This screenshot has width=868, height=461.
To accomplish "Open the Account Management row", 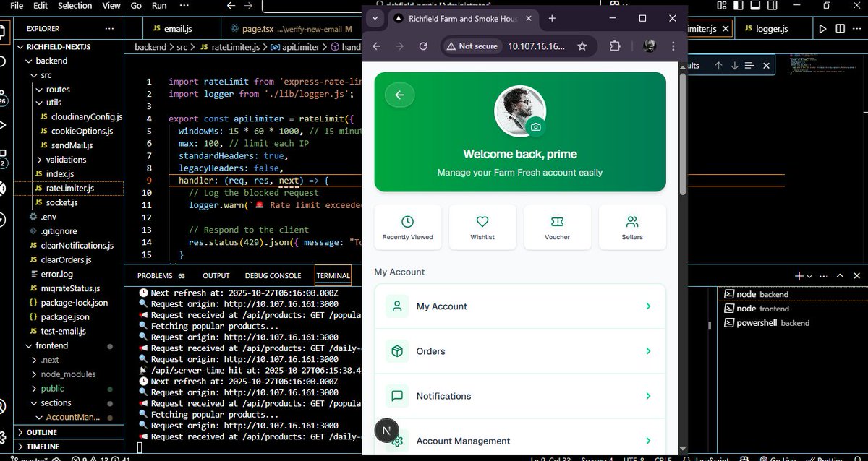I will [520, 441].
